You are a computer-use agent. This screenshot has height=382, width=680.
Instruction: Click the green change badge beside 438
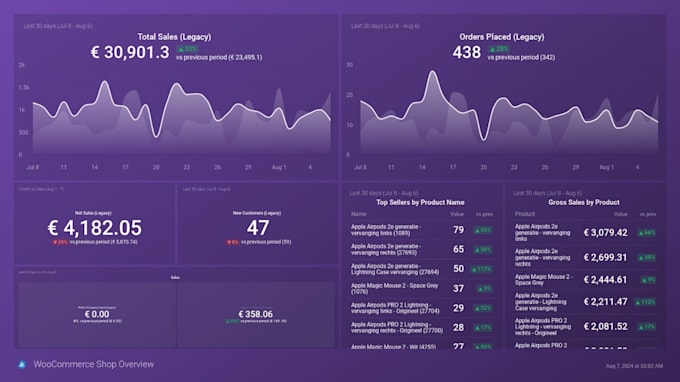(499, 49)
